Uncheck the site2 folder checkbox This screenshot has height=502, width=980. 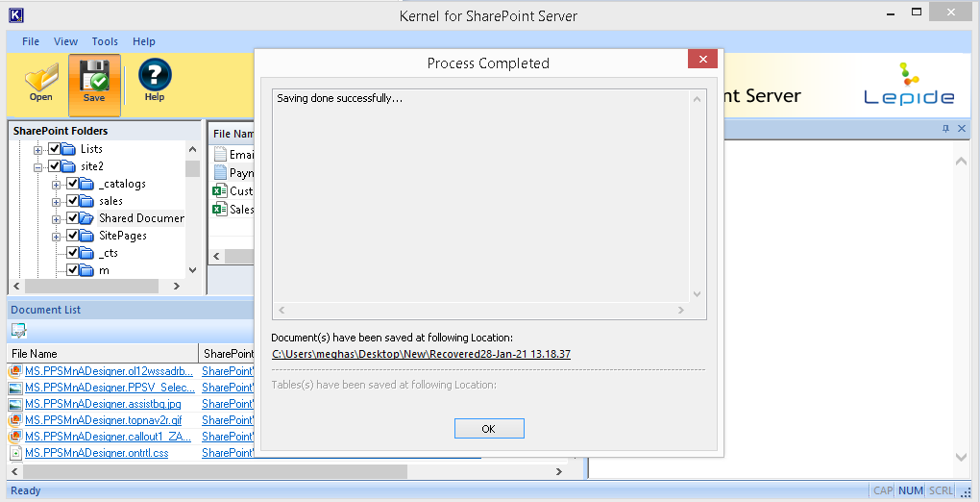click(55, 166)
